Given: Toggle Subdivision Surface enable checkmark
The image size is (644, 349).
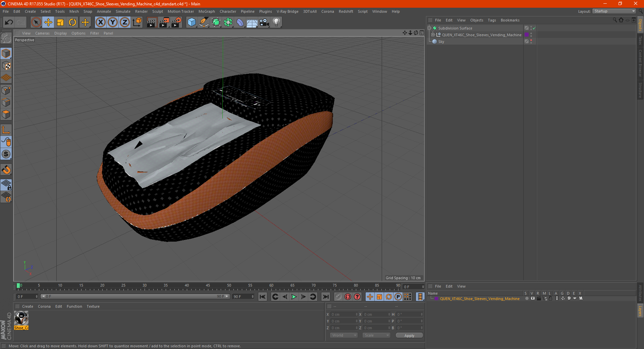Looking at the screenshot, I should (x=534, y=28).
